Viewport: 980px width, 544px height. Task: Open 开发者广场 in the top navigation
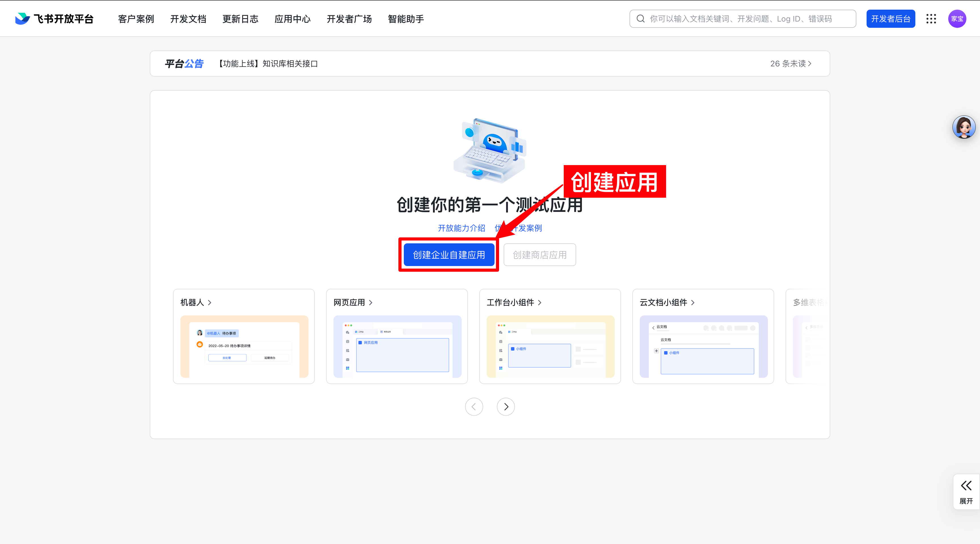349,19
